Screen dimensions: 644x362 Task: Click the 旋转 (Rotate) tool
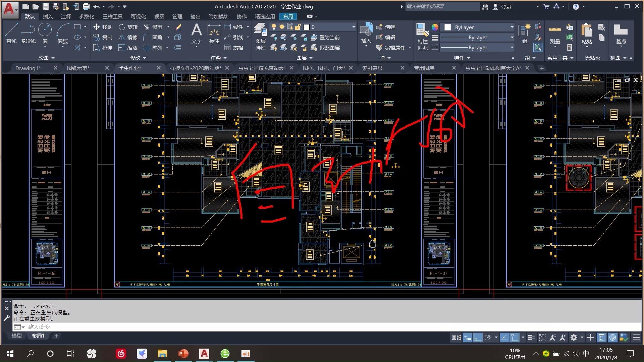tap(128, 27)
